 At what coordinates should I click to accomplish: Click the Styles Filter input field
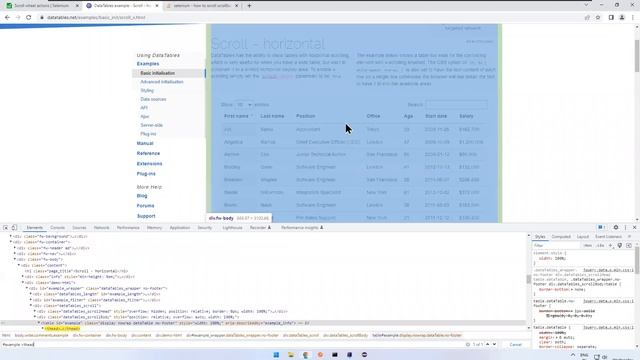557,246
